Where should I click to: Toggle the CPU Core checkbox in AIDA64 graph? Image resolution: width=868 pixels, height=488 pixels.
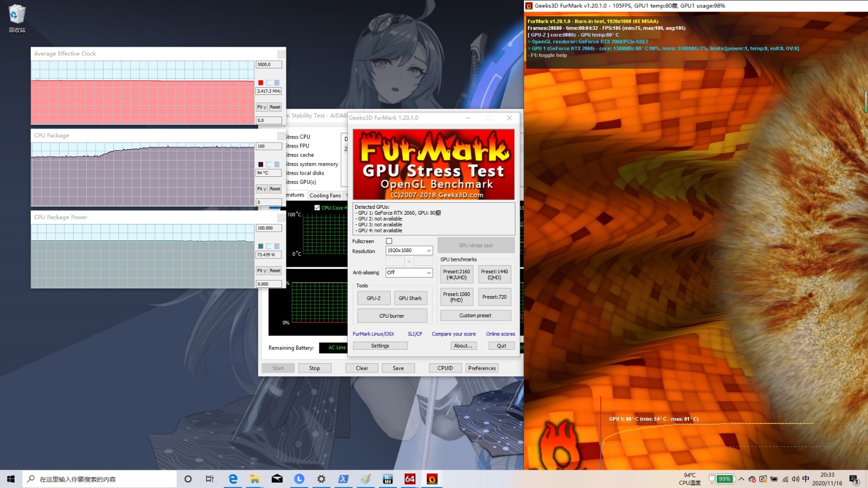click(317, 208)
